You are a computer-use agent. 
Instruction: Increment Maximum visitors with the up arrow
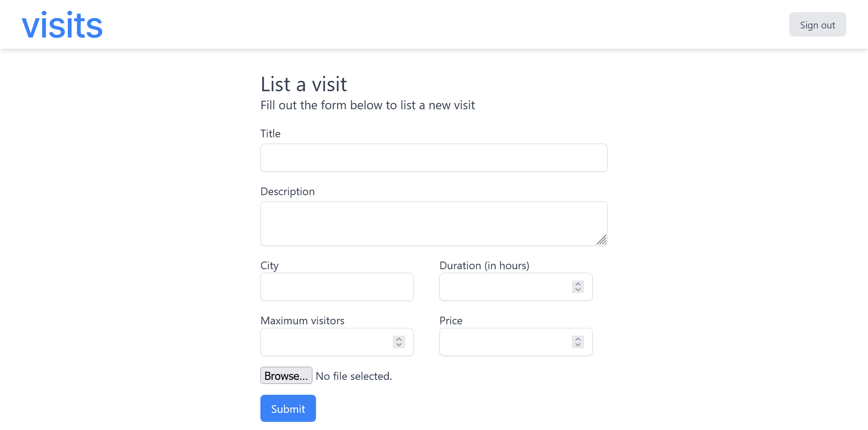click(x=398, y=339)
